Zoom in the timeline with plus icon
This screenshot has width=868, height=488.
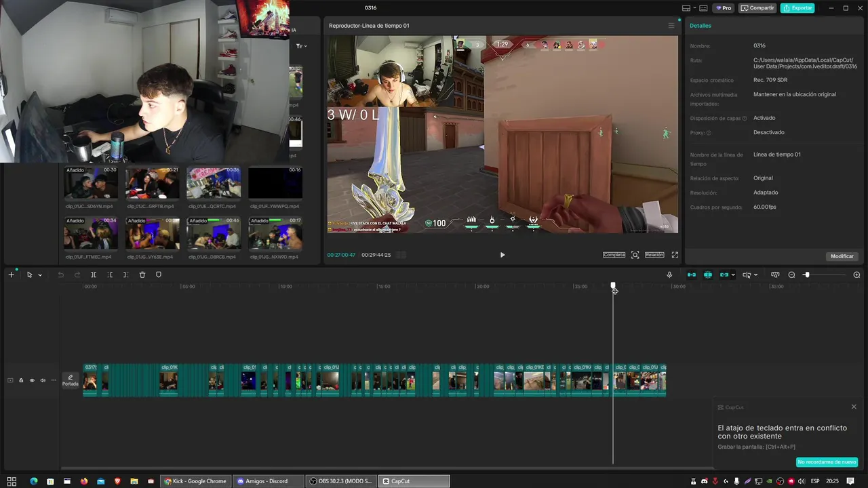[x=856, y=274]
